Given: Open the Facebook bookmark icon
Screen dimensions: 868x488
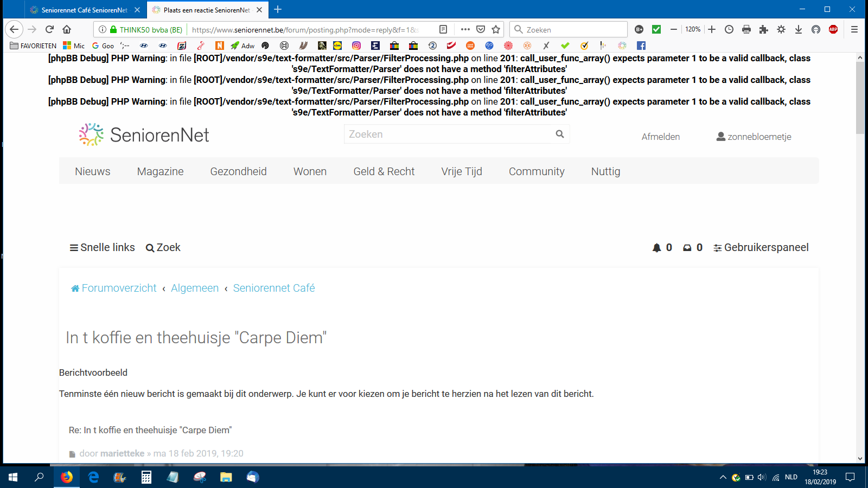Looking at the screenshot, I should click(x=641, y=46).
